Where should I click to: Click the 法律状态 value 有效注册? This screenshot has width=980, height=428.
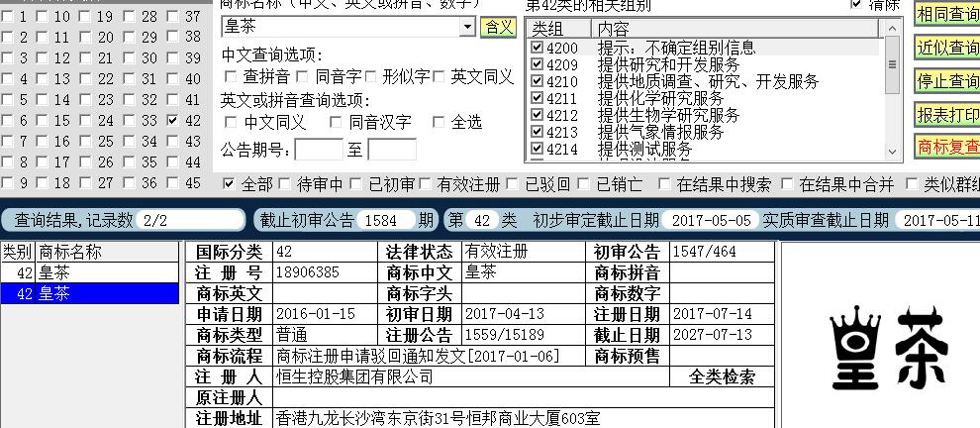[496, 252]
